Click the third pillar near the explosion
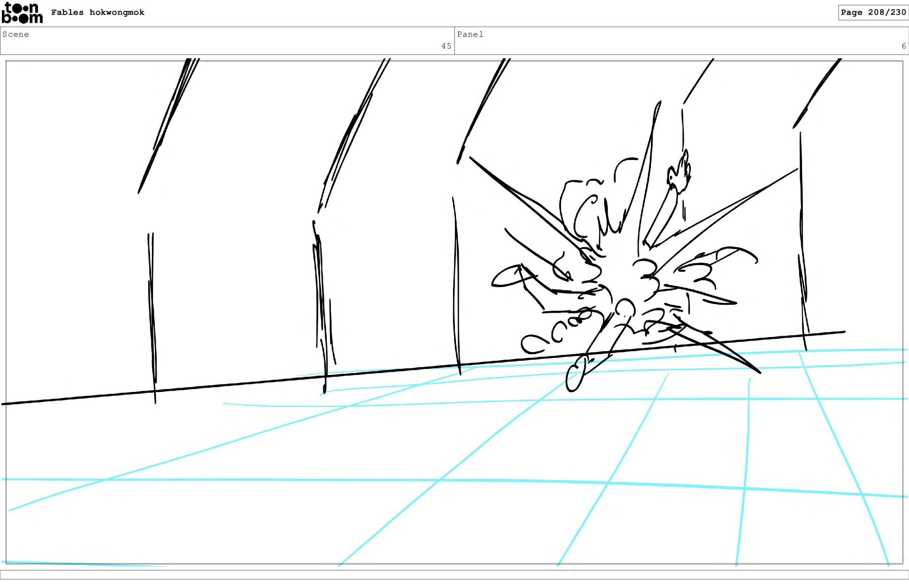 coord(456,284)
